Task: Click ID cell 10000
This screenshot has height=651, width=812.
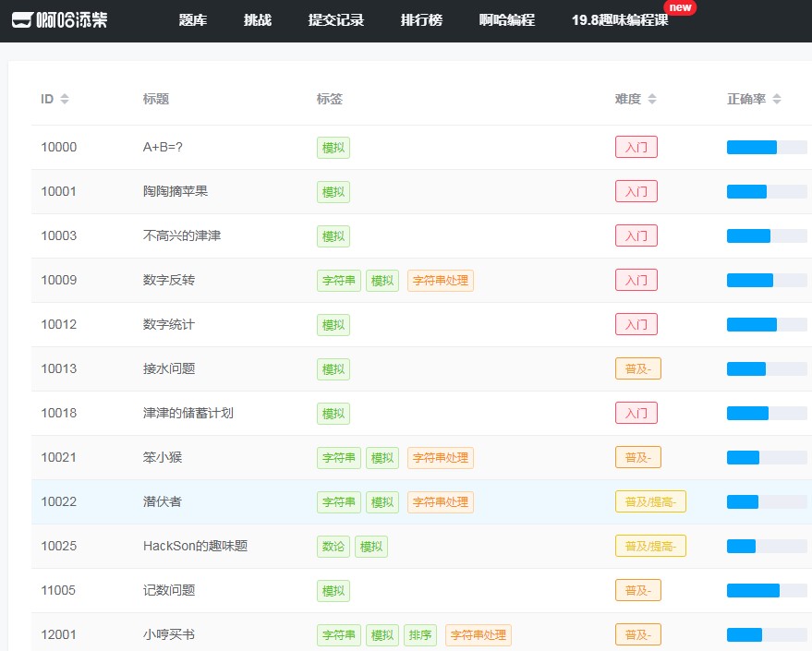Action: point(58,147)
